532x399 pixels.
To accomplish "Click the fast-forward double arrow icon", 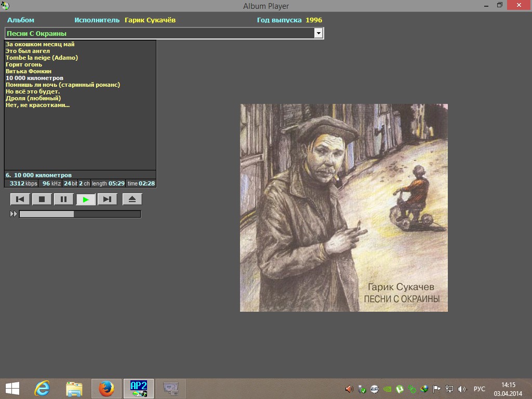I will [13, 214].
